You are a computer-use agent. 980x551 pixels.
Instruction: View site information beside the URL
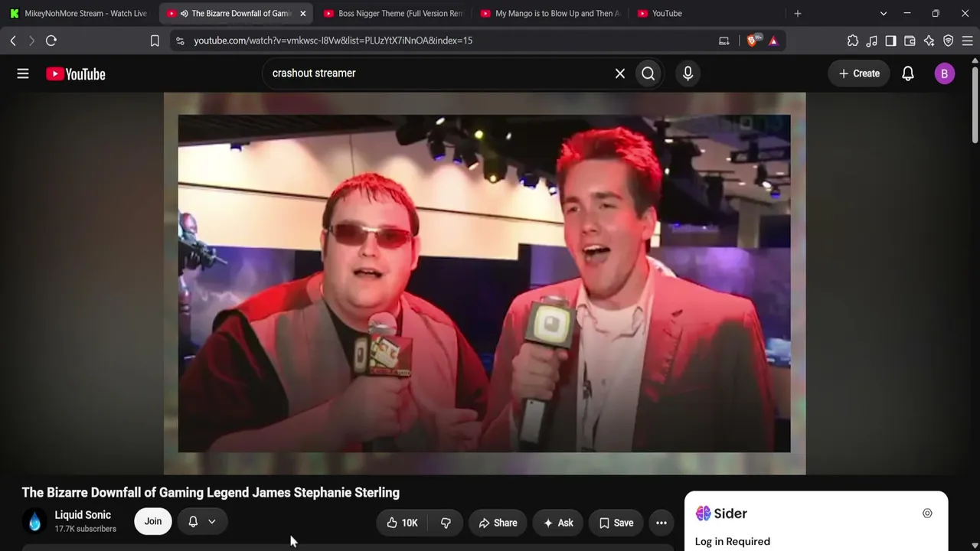(180, 41)
